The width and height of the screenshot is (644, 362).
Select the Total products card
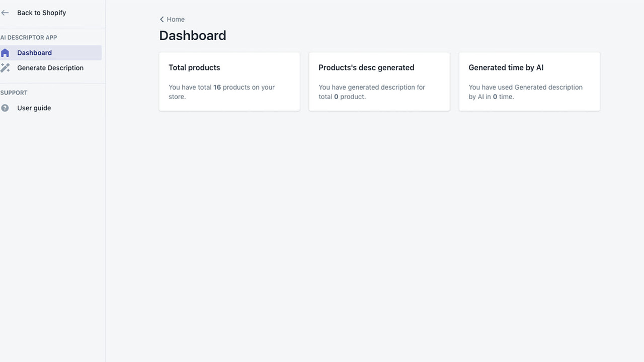[x=229, y=81]
